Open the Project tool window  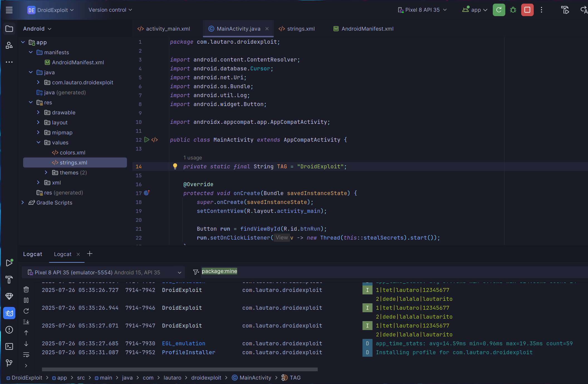[9, 29]
